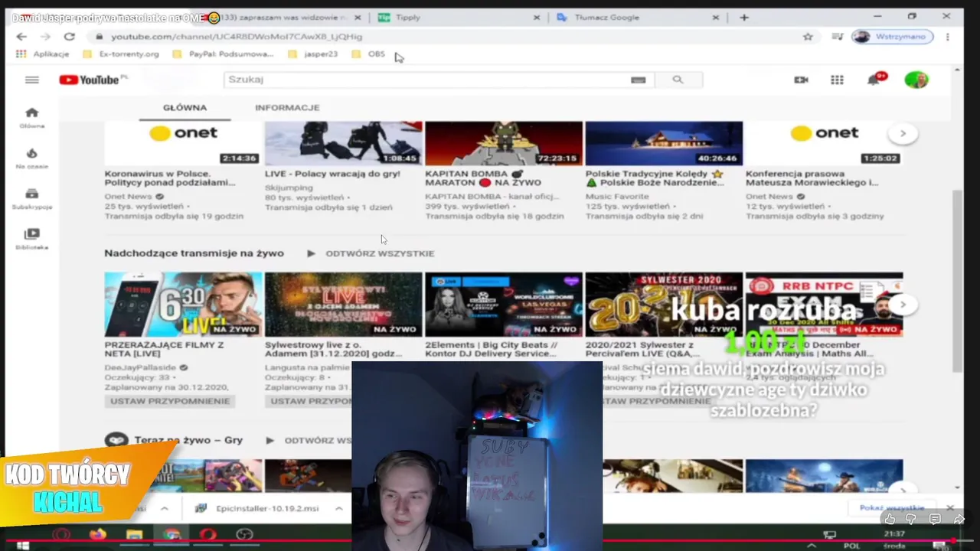
Task: Close the Tipply browser tab
Action: (x=536, y=17)
